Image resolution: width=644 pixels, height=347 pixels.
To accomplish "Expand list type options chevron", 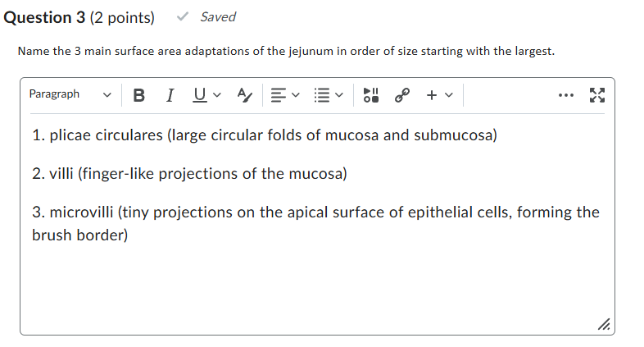I will (x=339, y=95).
